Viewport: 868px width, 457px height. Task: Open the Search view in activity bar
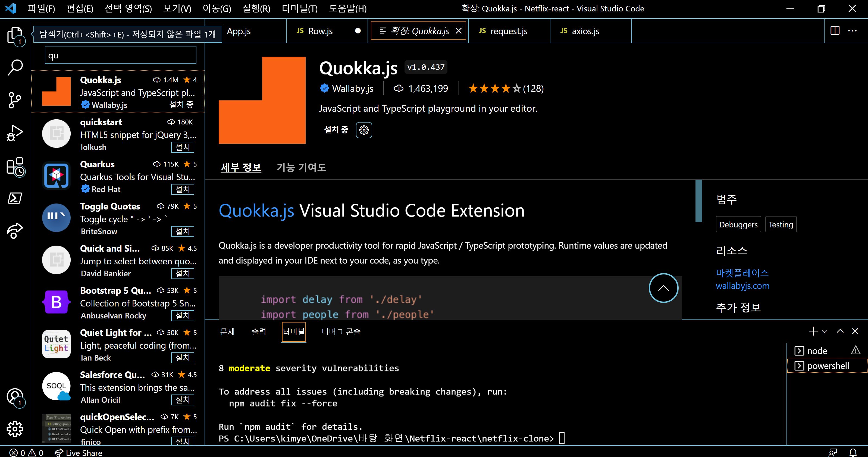(15, 67)
